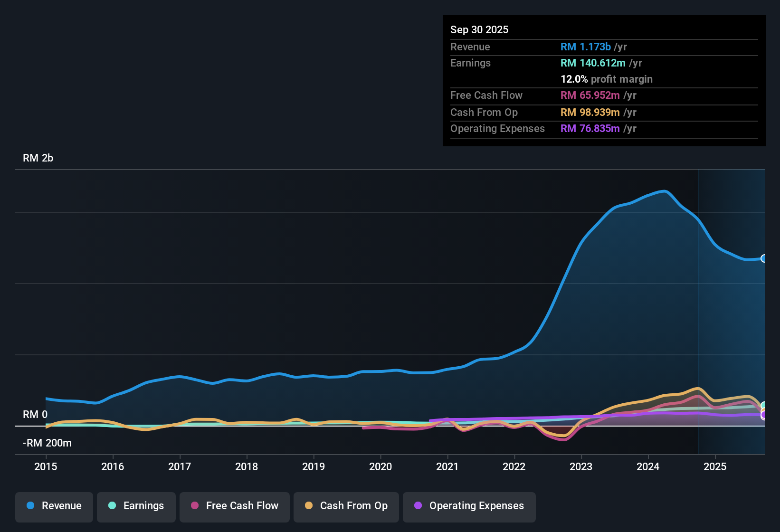
Task: Toggle the Operating Expenses series off
Action: 469,507
